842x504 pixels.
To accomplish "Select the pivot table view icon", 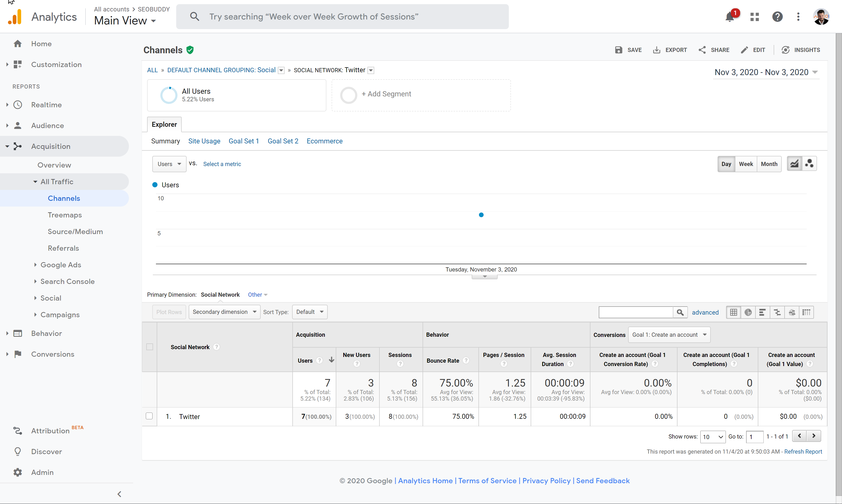I will pos(806,312).
